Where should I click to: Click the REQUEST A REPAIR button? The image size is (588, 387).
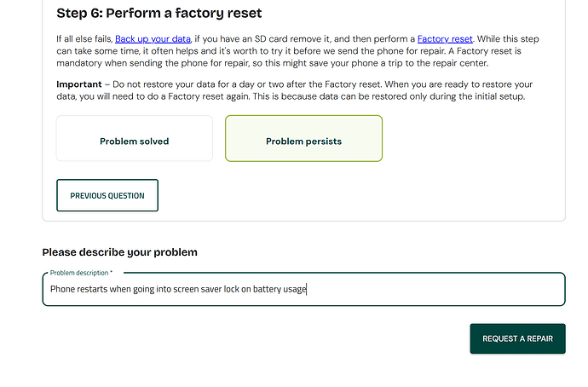click(x=517, y=338)
